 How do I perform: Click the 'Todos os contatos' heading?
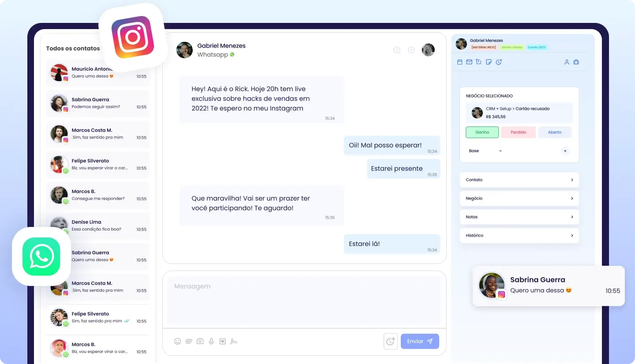[x=73, y=48]
